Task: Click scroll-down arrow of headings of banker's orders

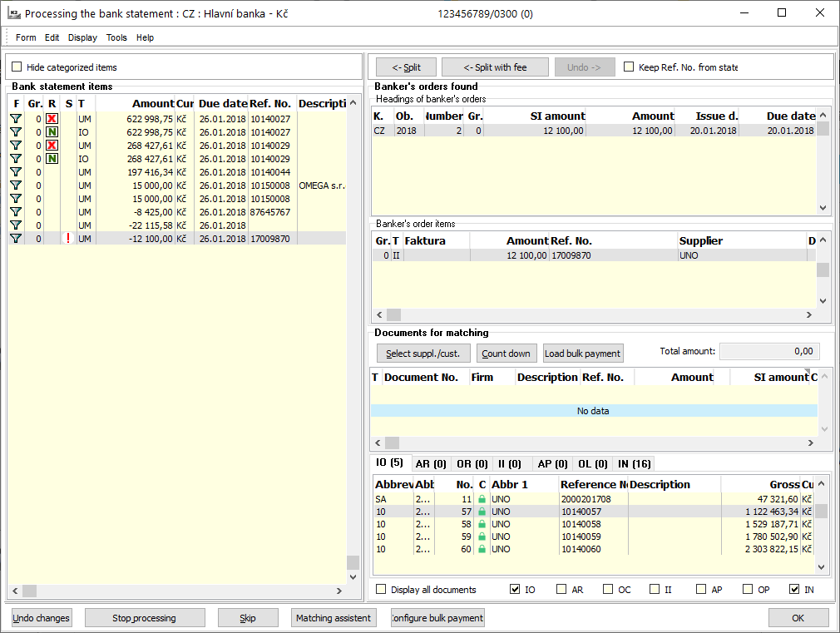Action: (823, 208)
